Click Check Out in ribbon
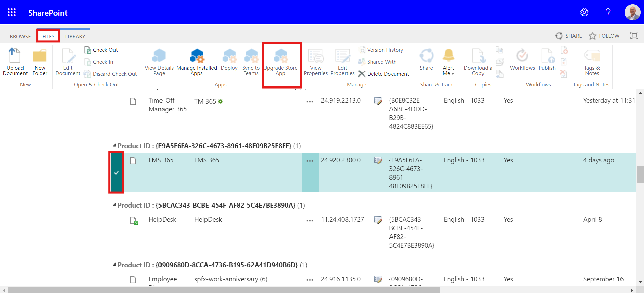The height and width of the screenshot is (293, 644). coord(101,50)
